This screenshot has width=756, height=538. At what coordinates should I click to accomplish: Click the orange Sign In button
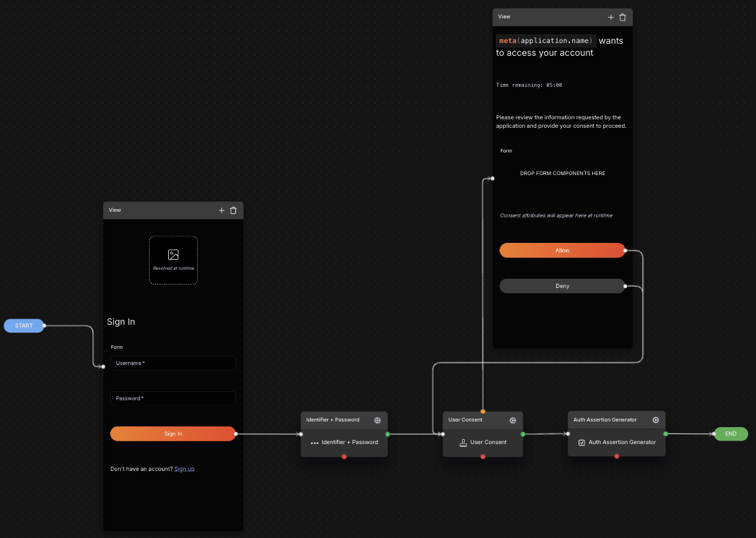coord(173,434)
